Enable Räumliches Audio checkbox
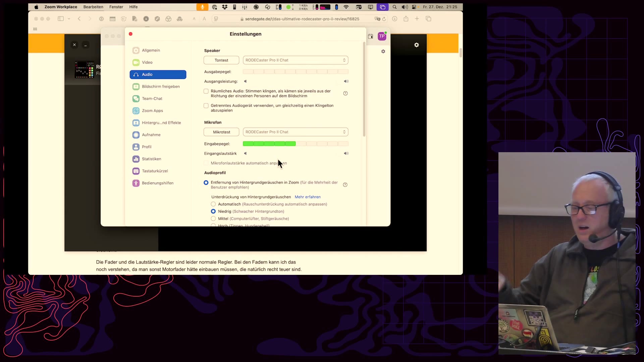 206,91
